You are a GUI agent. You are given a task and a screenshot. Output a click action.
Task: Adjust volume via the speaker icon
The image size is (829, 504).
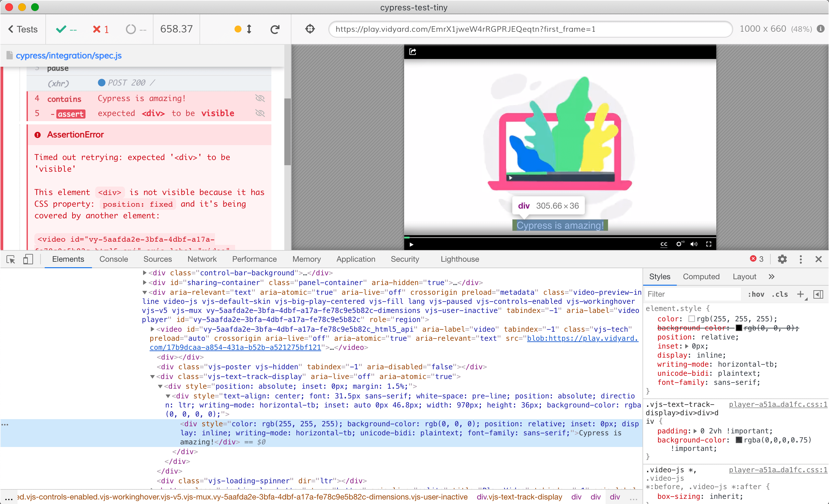coord(694,244)
